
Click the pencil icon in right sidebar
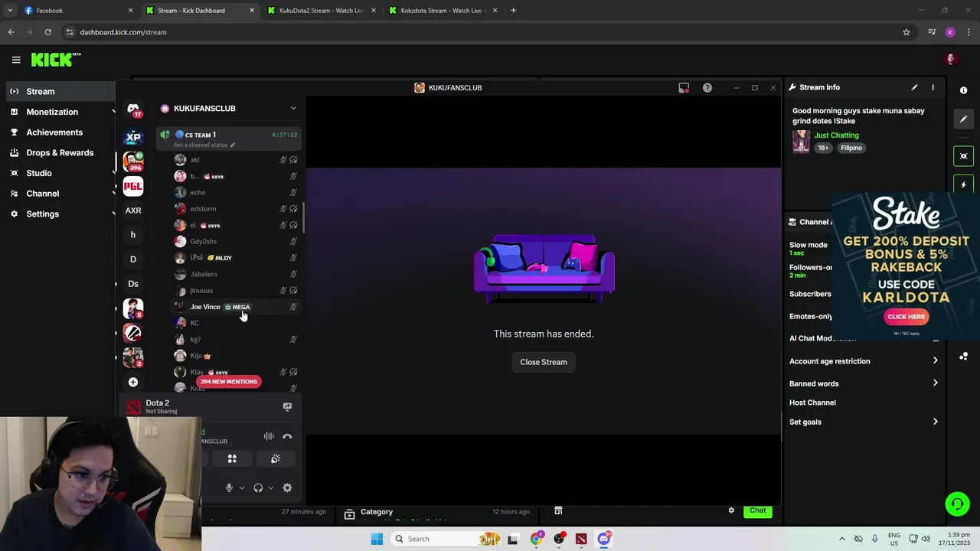coord(963,119)
